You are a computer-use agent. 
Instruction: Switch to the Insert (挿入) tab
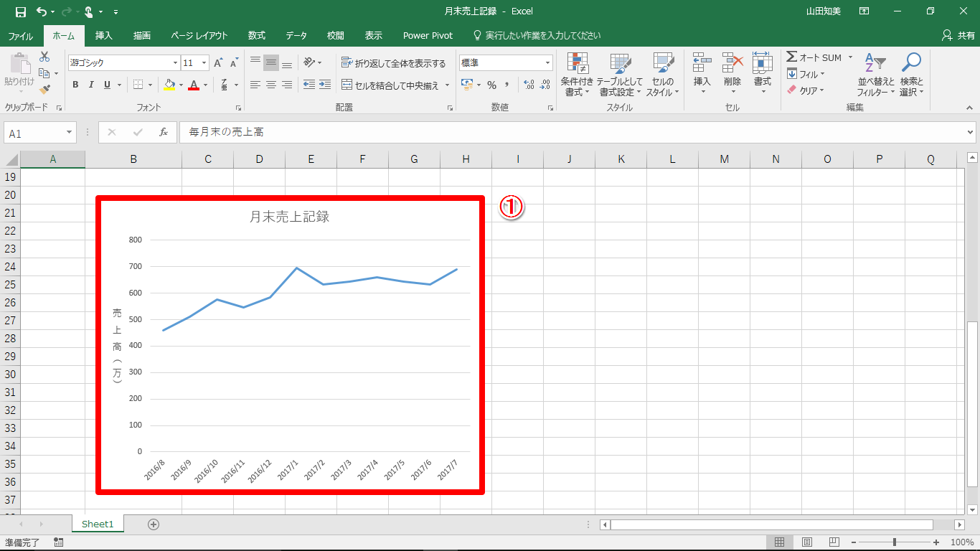pyautogui.click(x=104, y=36)
